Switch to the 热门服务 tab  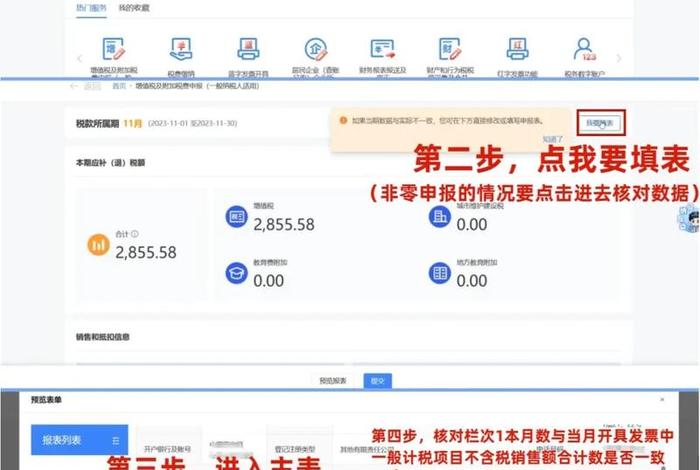(91, 8)
